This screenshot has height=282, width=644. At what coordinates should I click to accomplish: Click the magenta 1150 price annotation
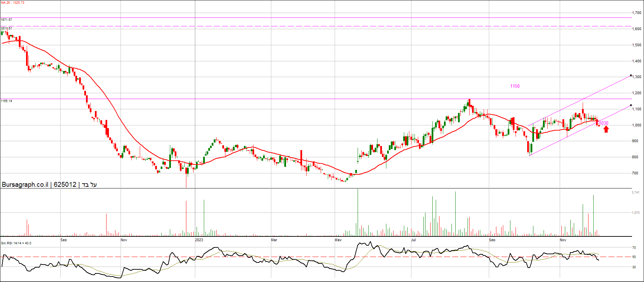point(515,86)
